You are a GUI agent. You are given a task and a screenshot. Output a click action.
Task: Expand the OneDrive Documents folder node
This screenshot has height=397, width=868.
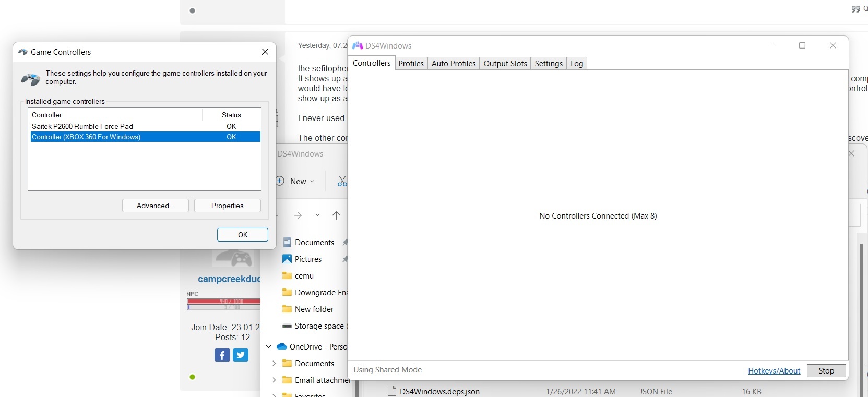click(x=274, y=364)
